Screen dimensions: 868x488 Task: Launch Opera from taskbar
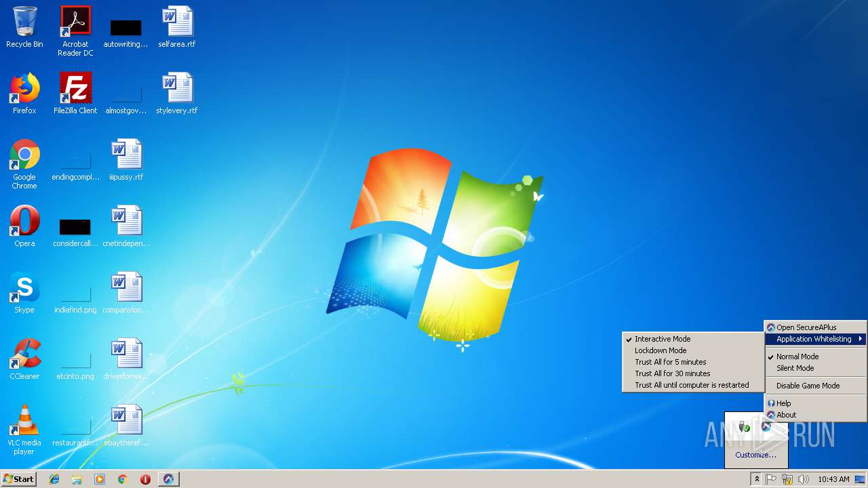(x=145, y=479)
